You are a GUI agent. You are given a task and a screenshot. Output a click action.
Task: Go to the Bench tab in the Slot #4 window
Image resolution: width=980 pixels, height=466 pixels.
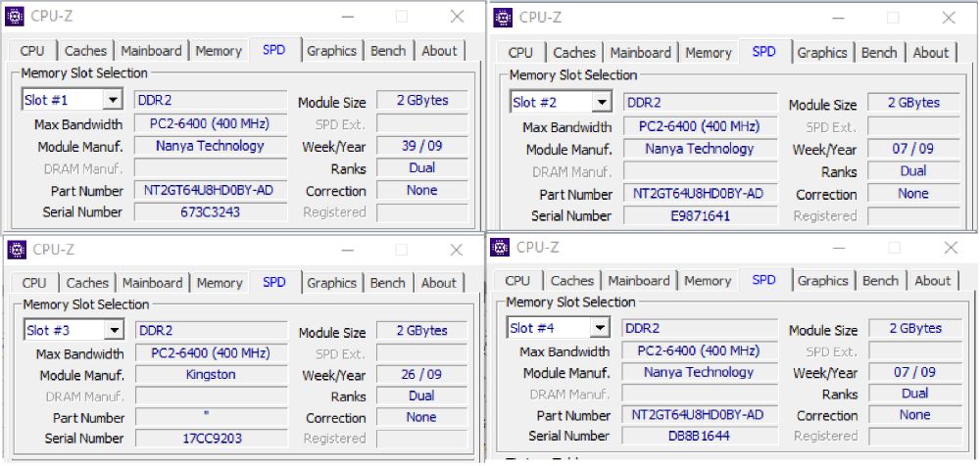(880, 281)
